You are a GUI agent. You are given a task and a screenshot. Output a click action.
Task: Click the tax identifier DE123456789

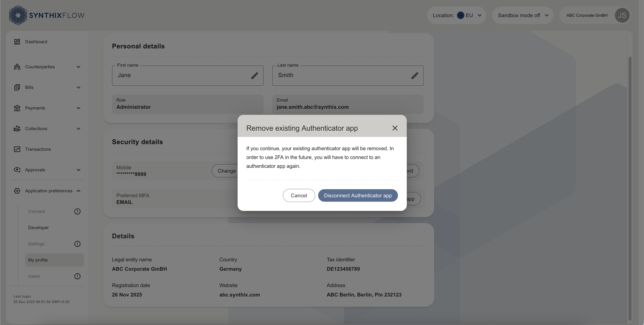click(x=343, y=269)
